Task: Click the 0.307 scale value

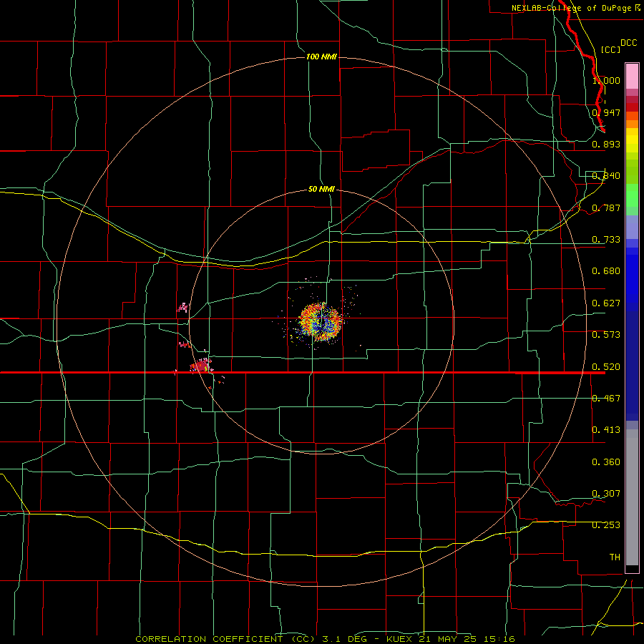Action: (x=606, y=494)
